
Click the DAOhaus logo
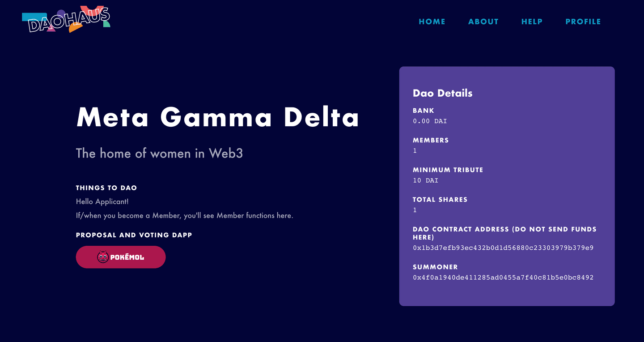pos(66,19)
